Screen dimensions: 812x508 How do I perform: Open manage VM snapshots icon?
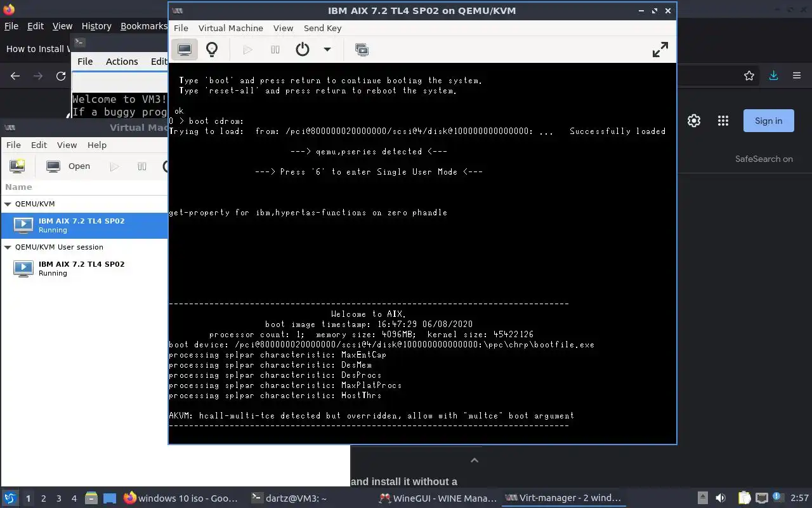click(x=362, y=50)
